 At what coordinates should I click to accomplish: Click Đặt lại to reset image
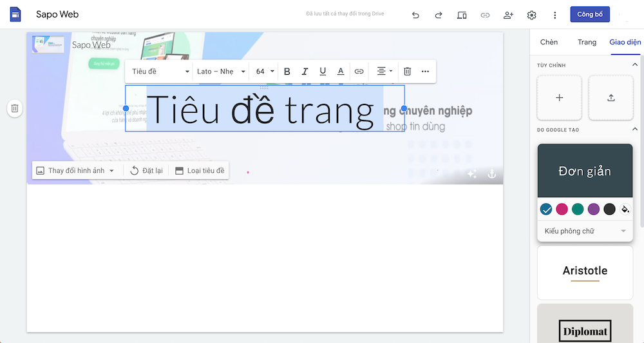[x=147, y=171]
